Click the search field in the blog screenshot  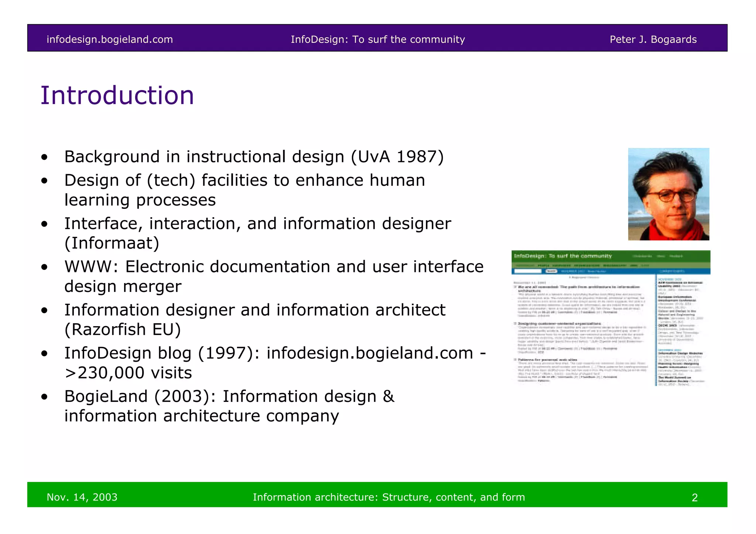tap(527, 271)
